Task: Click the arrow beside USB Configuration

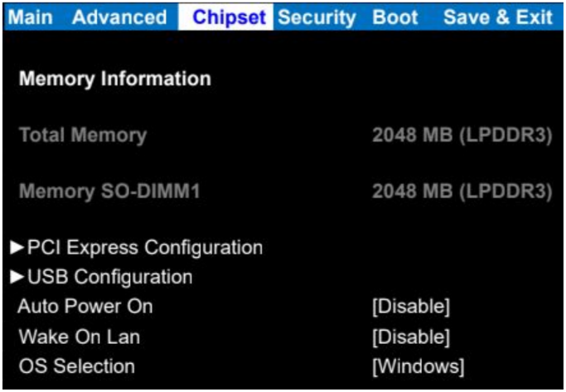Action: tap(17, 277)
